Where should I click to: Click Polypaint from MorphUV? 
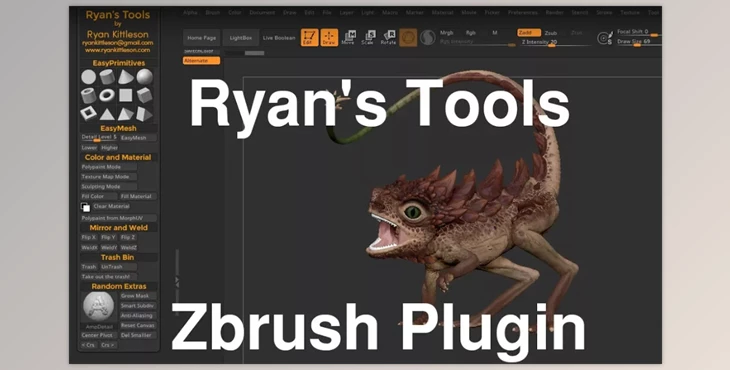(x=119, y=218)
